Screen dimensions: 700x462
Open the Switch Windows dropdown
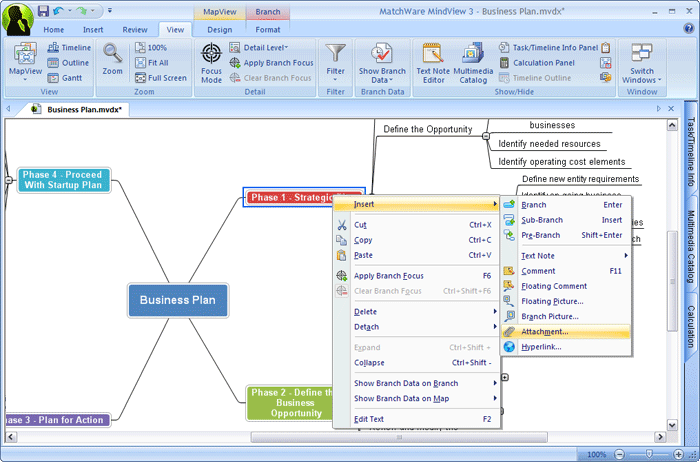642,63
